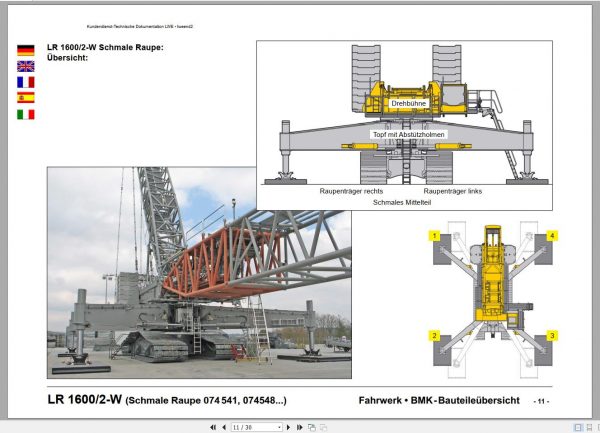The image size is (600, 433).
Task: Jump to the first page
Action: 213,427
